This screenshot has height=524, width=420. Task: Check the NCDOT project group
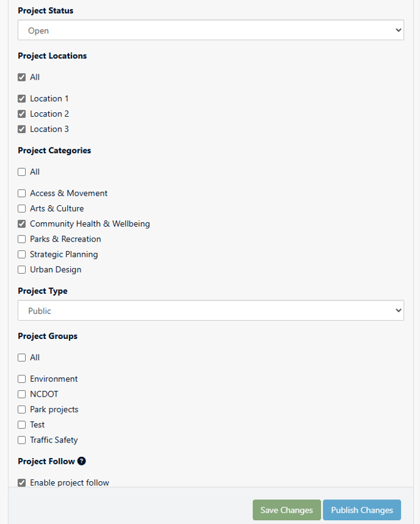pyautogui.click(x=22, y=394)
